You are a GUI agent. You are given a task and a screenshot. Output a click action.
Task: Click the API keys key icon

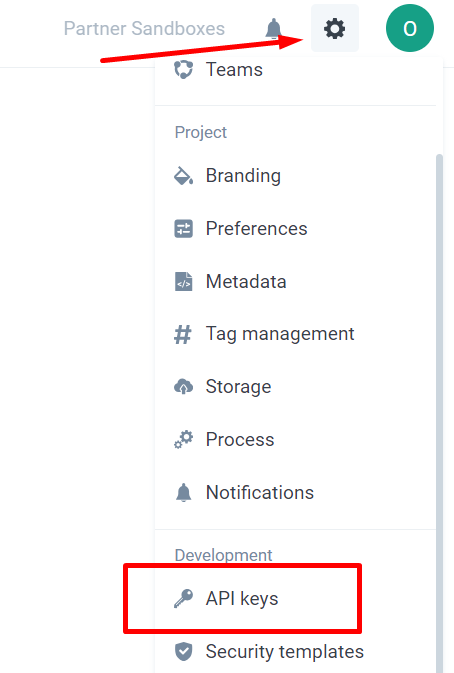(x=183, y=598)
